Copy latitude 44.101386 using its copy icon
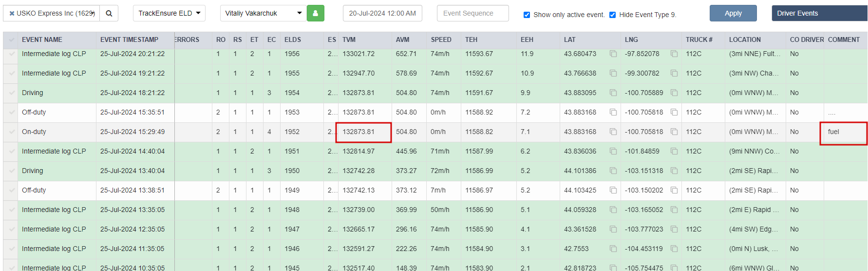Image resolution: width=868 pixels, height=271 pixels. pyautogui.click(x=613, y=171)
